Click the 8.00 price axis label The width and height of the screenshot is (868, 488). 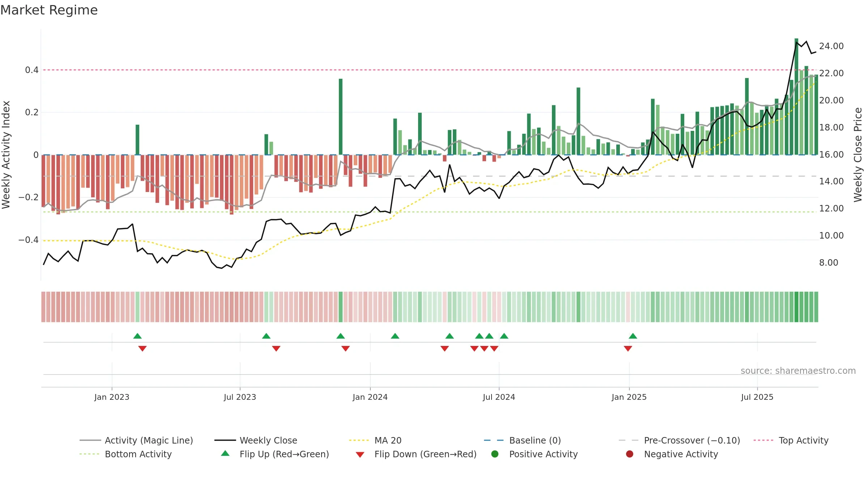pos(829,263)
